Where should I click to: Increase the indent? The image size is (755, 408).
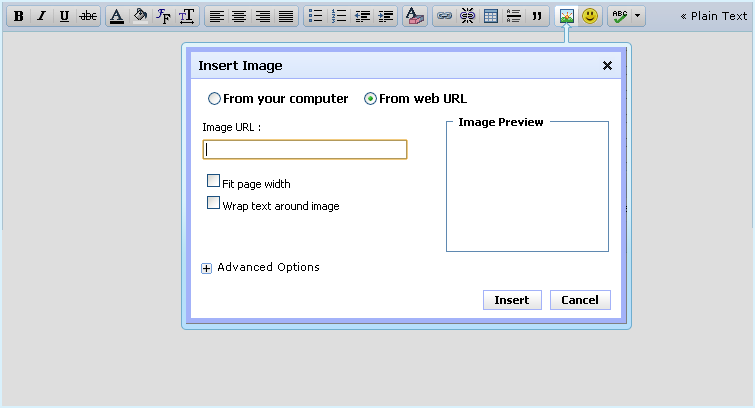(385, 16)
